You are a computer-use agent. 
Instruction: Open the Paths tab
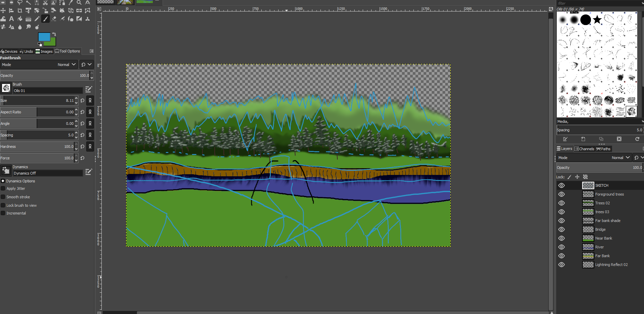[x=603, y=149]
